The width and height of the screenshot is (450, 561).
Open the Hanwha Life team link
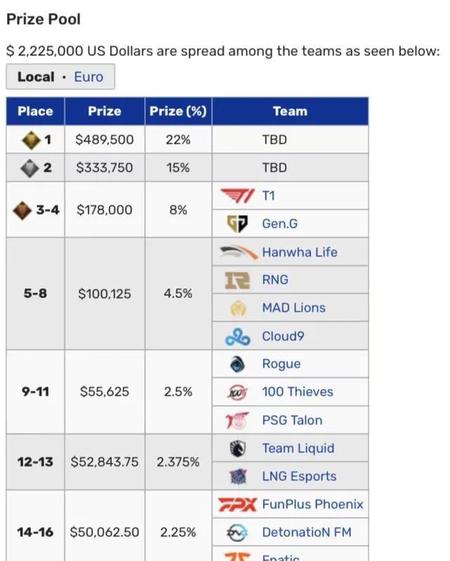[x=300, y=252]
